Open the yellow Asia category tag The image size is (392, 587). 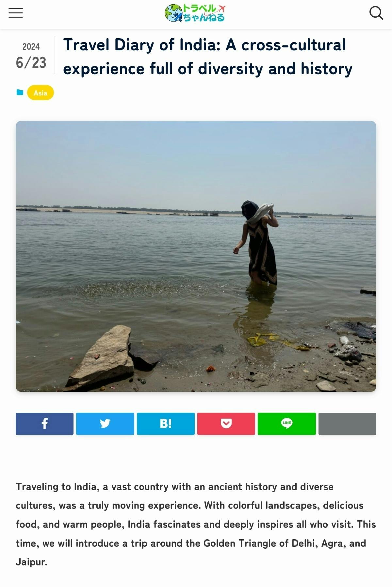(x=41, y=93)
